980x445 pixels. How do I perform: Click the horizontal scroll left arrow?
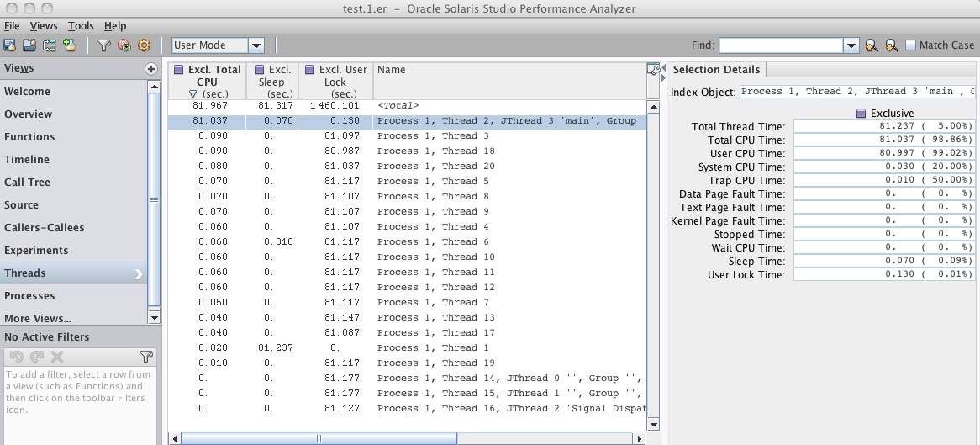[175, 439]
